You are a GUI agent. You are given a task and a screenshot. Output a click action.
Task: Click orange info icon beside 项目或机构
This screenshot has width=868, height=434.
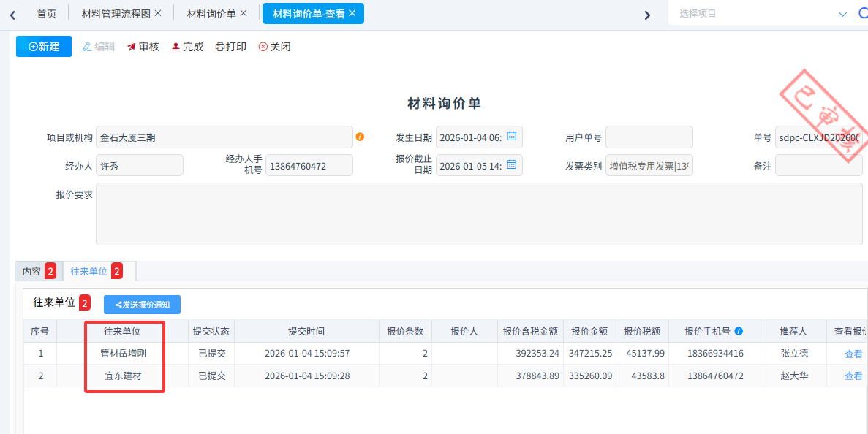click(x=360, y=137)
